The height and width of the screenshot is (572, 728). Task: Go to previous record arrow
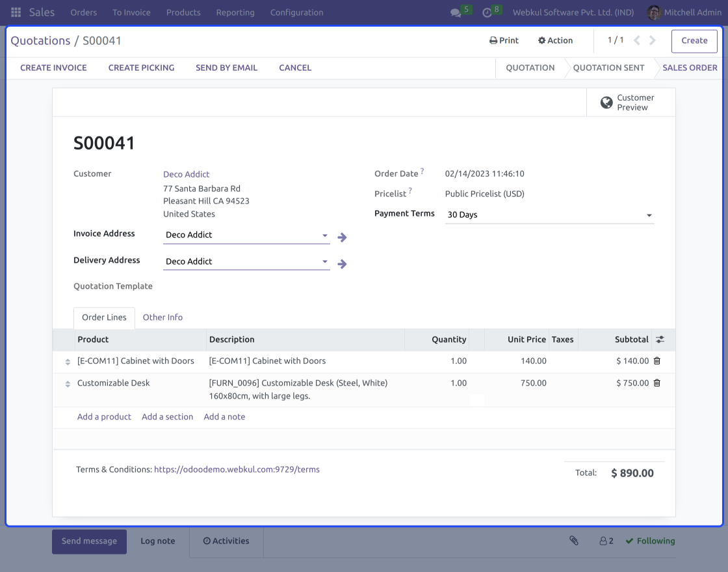(x=637, y=40)
